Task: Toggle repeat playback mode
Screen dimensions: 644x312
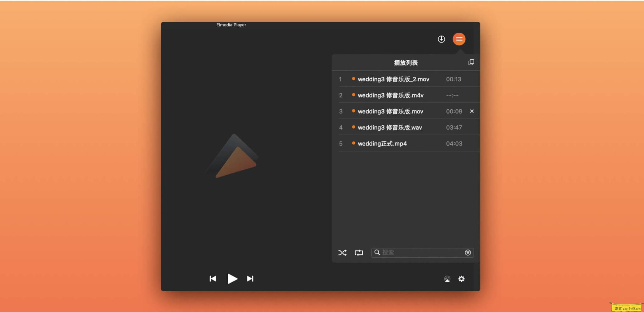Action: pos(359,252)
